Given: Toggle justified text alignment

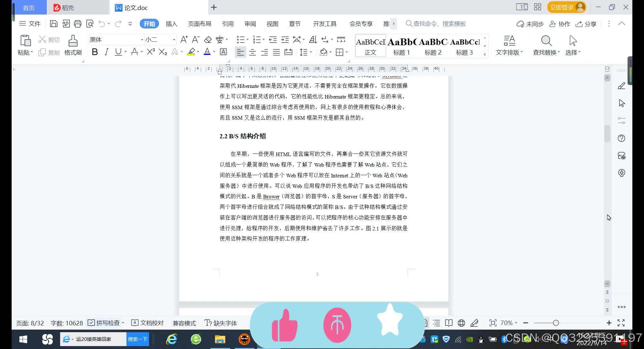Looking at the screenshot, I should (x=276, y=52).
